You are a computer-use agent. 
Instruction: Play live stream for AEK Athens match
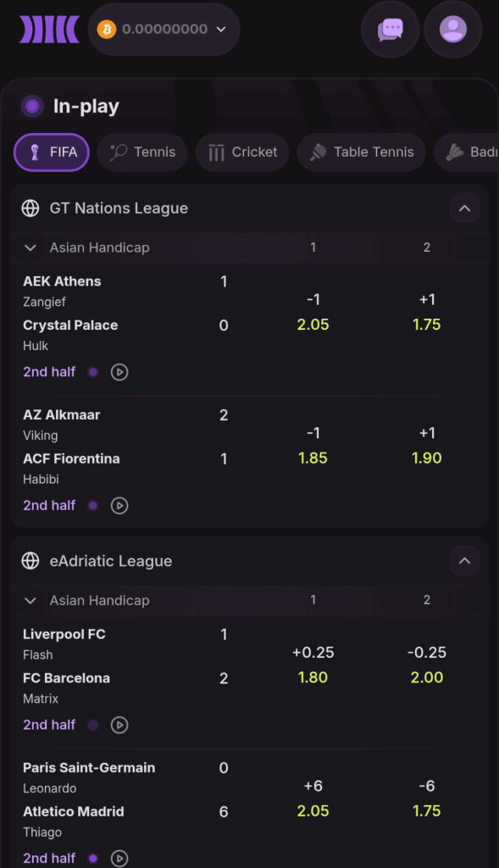click(119, 372)
